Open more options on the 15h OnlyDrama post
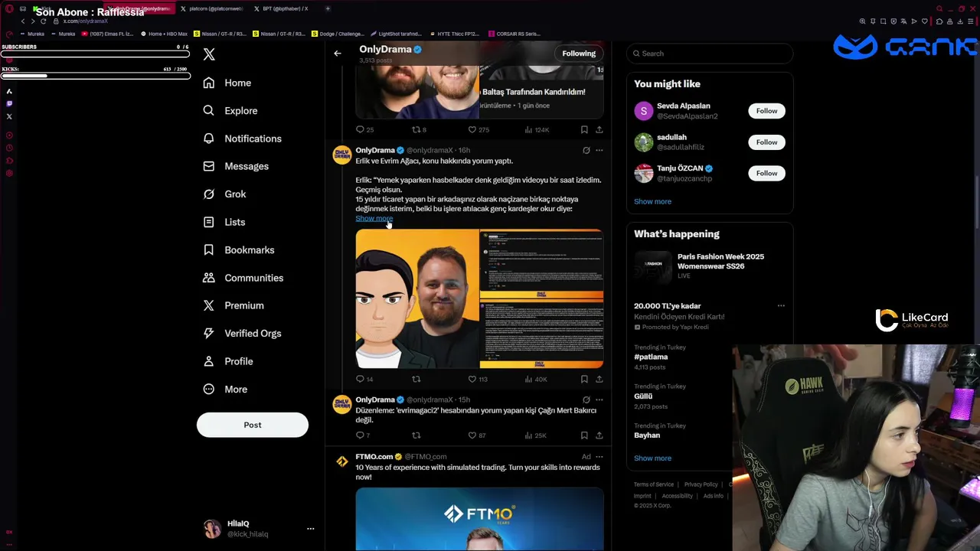980x551 pixels. pyautogui.click(x=599, y=399)
